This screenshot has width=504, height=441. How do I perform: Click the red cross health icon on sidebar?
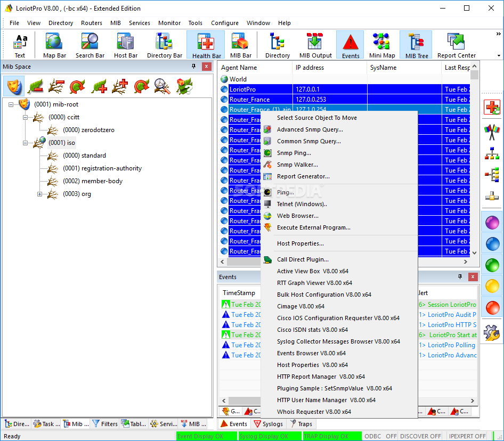point(492,107)
